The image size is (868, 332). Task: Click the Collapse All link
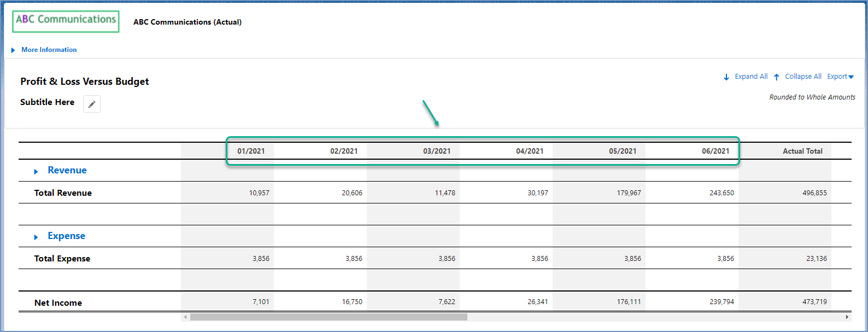click(x=803, y=77)
